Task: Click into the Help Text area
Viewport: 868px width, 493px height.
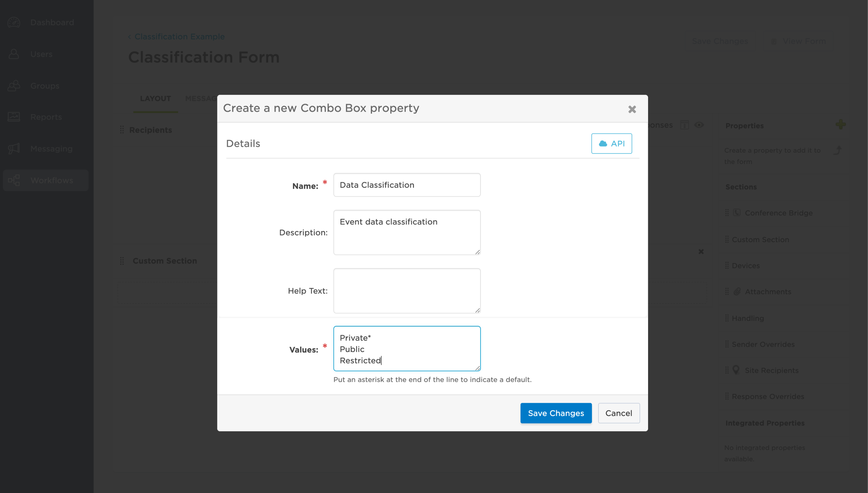Action: pyautogui.click(x=407, y=291)
